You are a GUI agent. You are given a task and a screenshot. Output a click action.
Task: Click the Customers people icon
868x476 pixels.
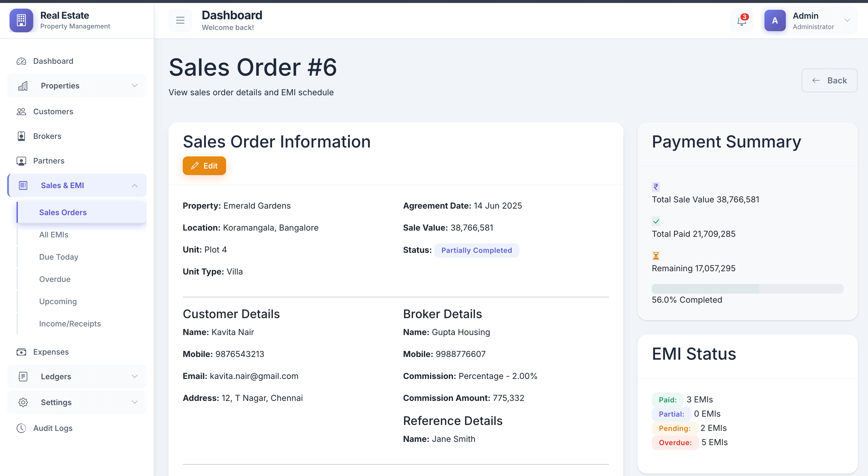coord(21,112)
